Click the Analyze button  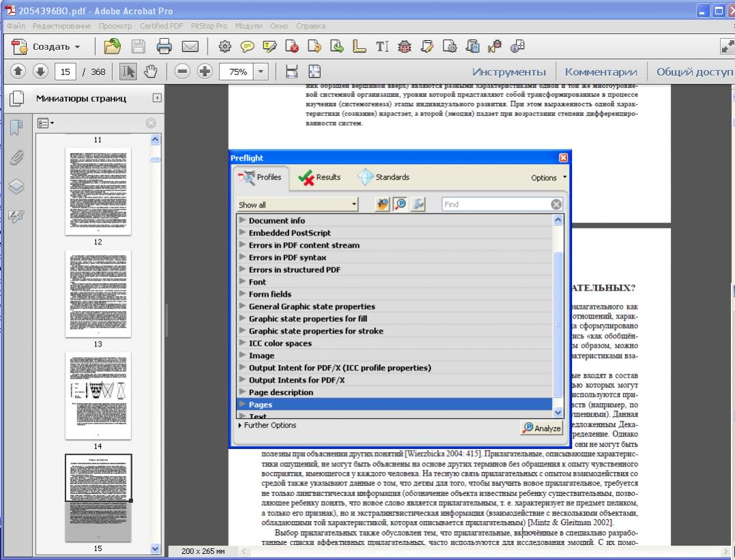541,428
